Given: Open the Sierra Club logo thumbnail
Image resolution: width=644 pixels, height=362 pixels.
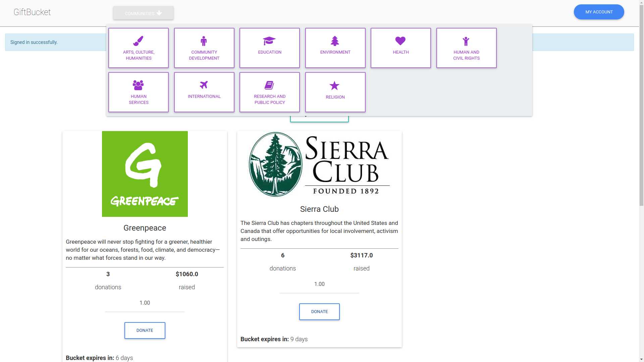Looking at the screenshot, I should [319, 165].
